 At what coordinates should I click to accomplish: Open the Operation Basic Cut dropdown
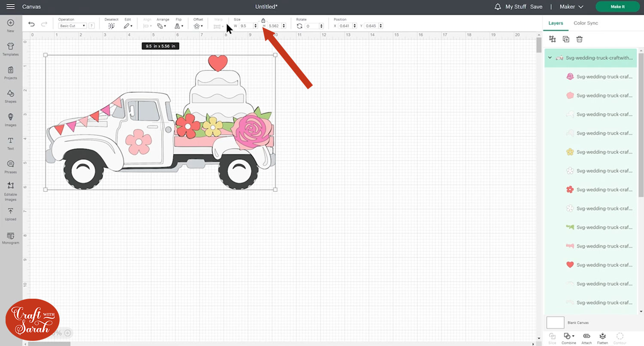72,26
